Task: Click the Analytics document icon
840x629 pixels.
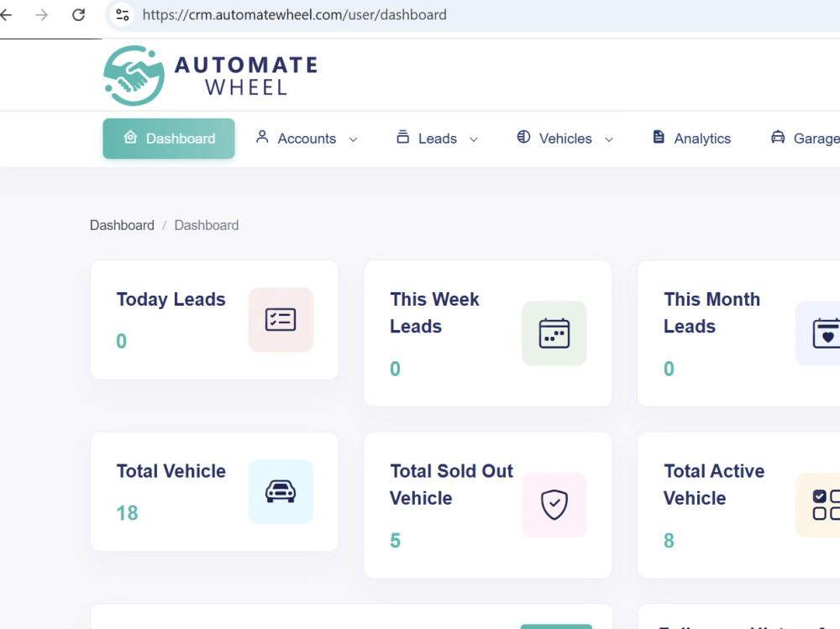Action: pyautogui.click(x=659, y=137)
